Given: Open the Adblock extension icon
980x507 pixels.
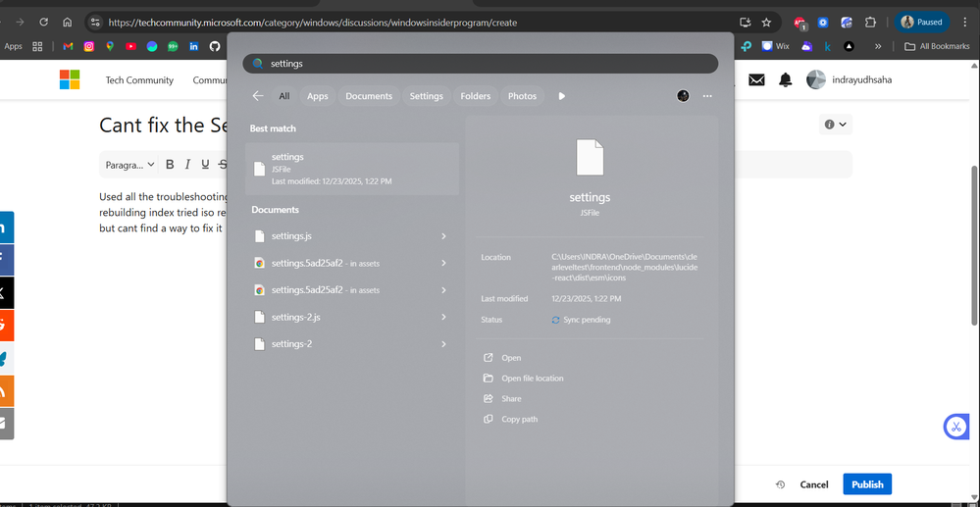Looking at the screenshot, I should click(800, 24).
